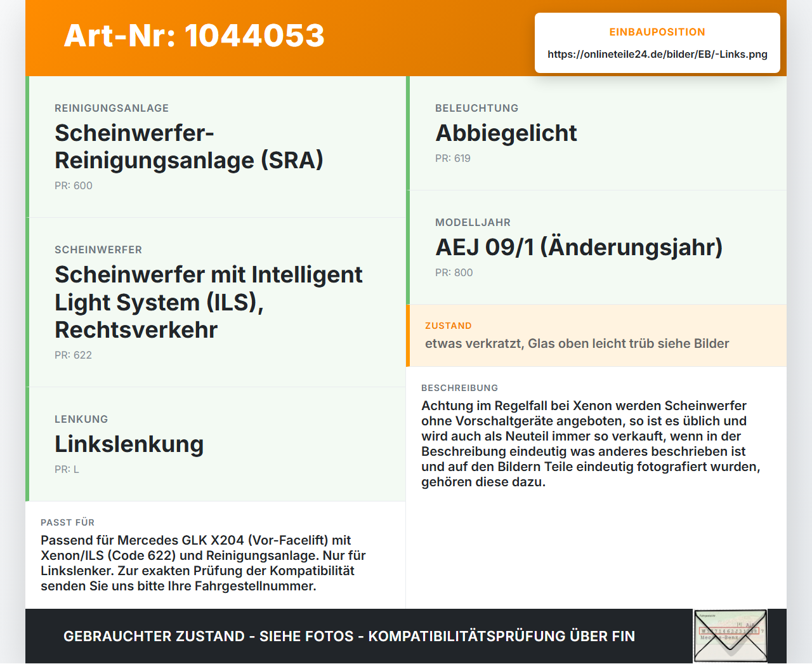The height and width of the screenshot is (664, 812).
Task: Click the 'REINIGUNGSANLAGE' category label
Action: (x=112, y=108)
